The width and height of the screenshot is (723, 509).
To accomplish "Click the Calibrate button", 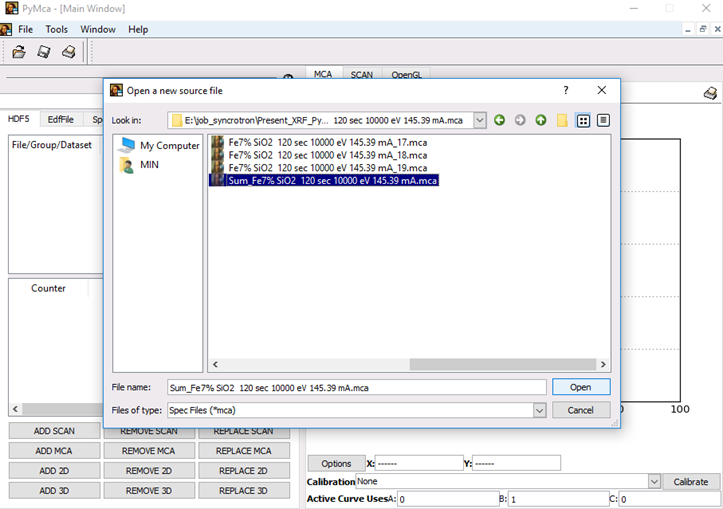I will coord(691,482).
